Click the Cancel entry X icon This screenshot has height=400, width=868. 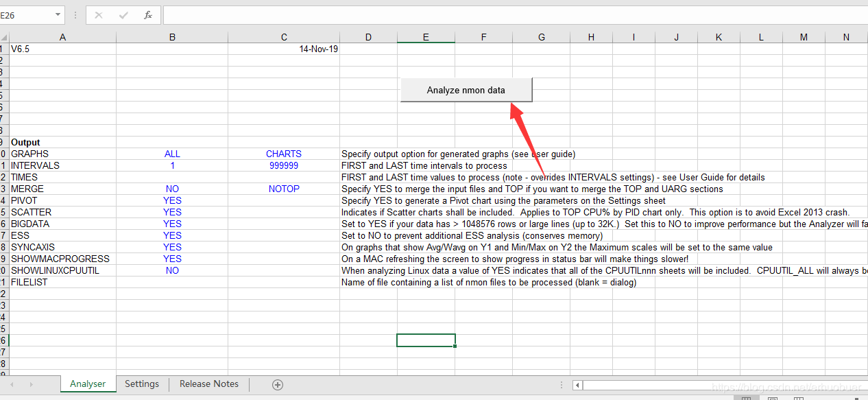pos(99,14)
